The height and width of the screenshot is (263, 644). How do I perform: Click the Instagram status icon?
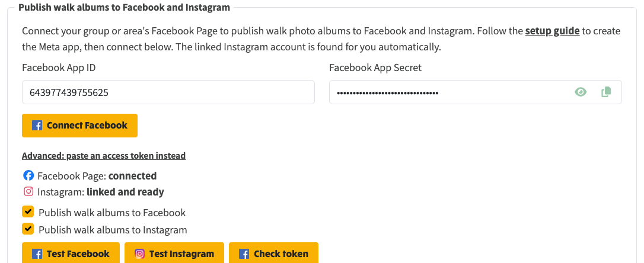pyautogui.click(x=28, y=191)
